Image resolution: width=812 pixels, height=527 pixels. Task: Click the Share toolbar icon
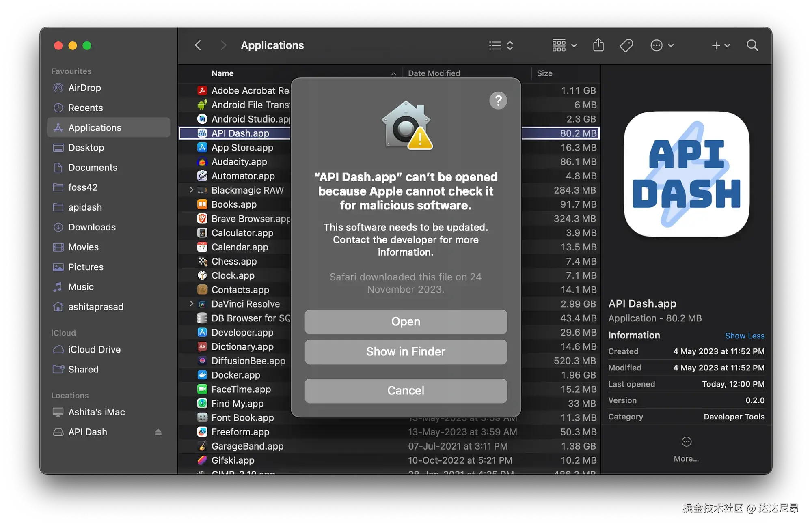pyautogui.click(x=598, y=45)
